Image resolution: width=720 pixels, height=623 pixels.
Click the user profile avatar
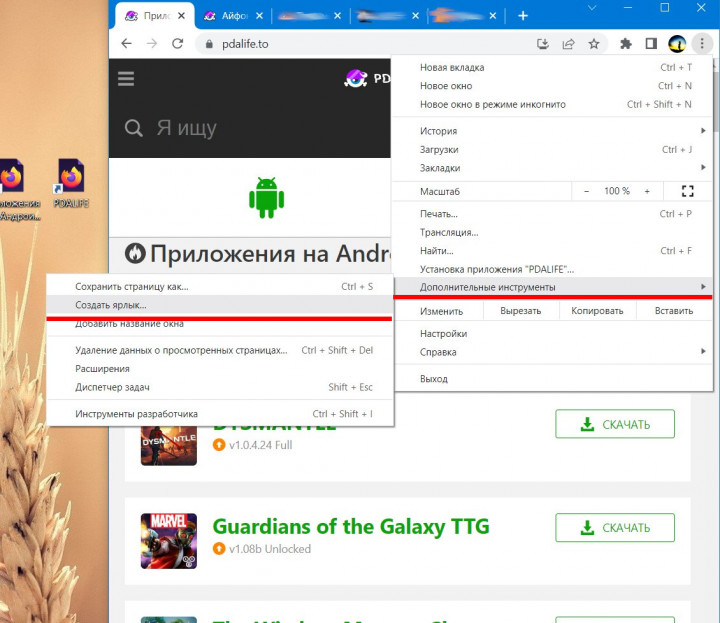677,44
